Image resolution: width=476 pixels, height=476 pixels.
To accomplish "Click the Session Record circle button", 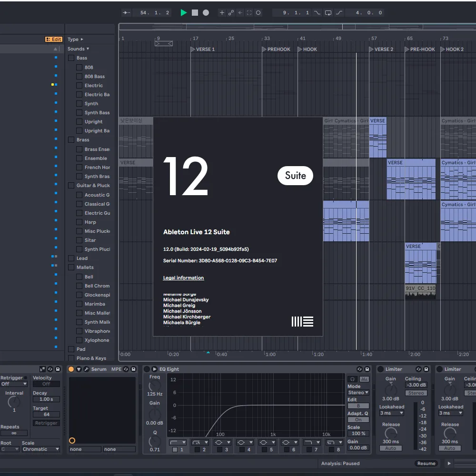I will 258,12.
